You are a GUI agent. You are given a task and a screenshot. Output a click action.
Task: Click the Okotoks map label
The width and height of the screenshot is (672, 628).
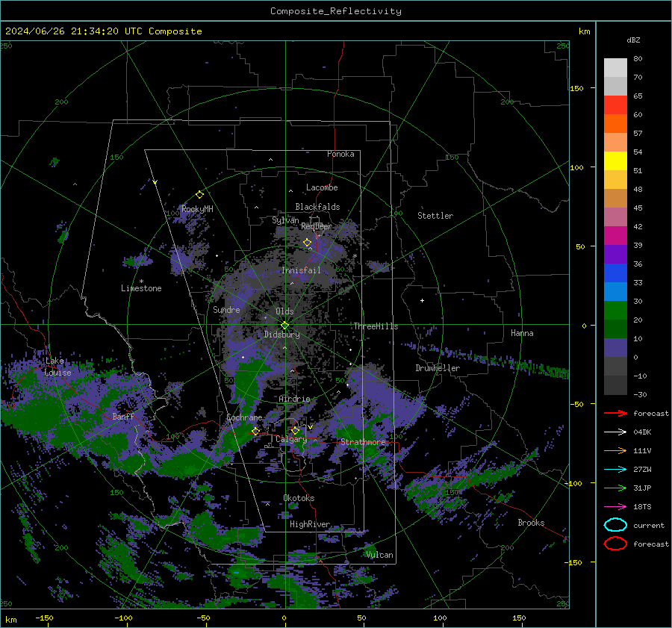tap(299, 498)
